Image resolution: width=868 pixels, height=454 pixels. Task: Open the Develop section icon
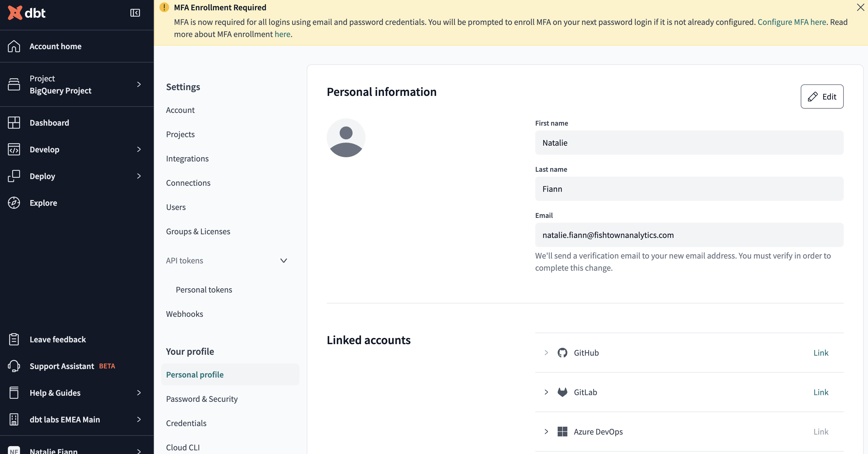14,149
